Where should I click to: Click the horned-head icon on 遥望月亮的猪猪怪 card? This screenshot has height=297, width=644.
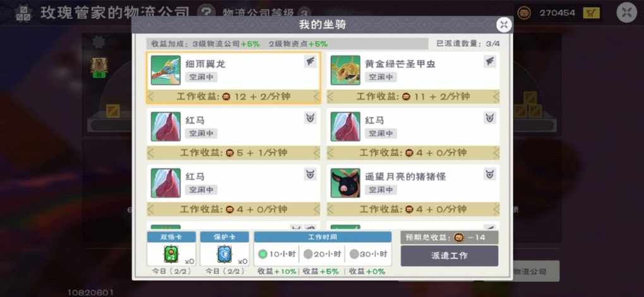tap(489, 174)
